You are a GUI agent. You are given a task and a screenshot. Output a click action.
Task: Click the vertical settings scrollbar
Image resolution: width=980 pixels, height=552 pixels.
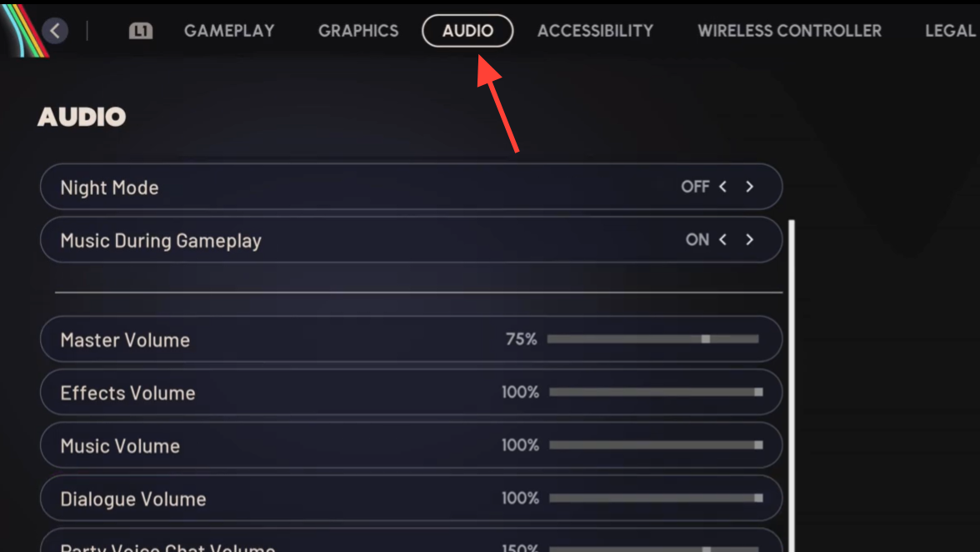click(x=792, y=384)
